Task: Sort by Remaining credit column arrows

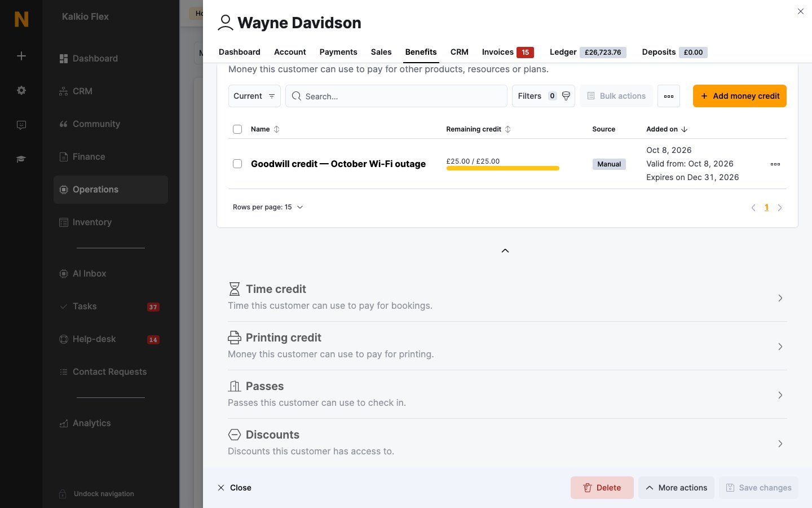Action: [507, 129]
